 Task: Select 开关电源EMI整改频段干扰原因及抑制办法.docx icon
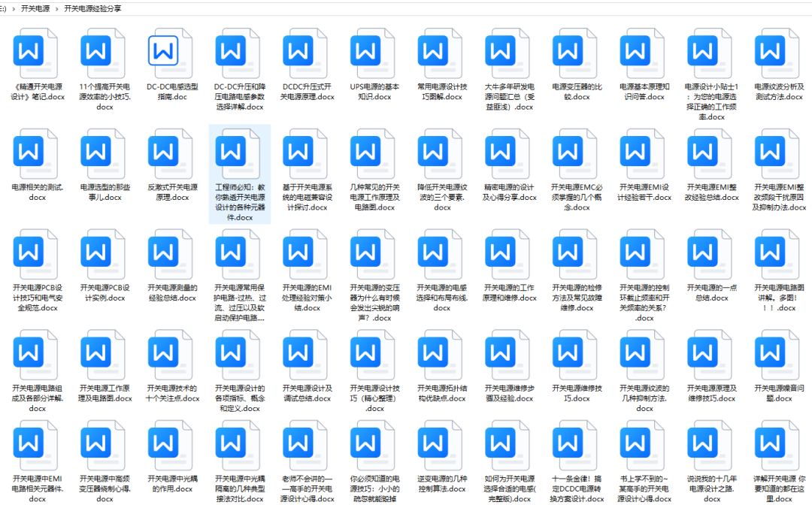point(777,154)
